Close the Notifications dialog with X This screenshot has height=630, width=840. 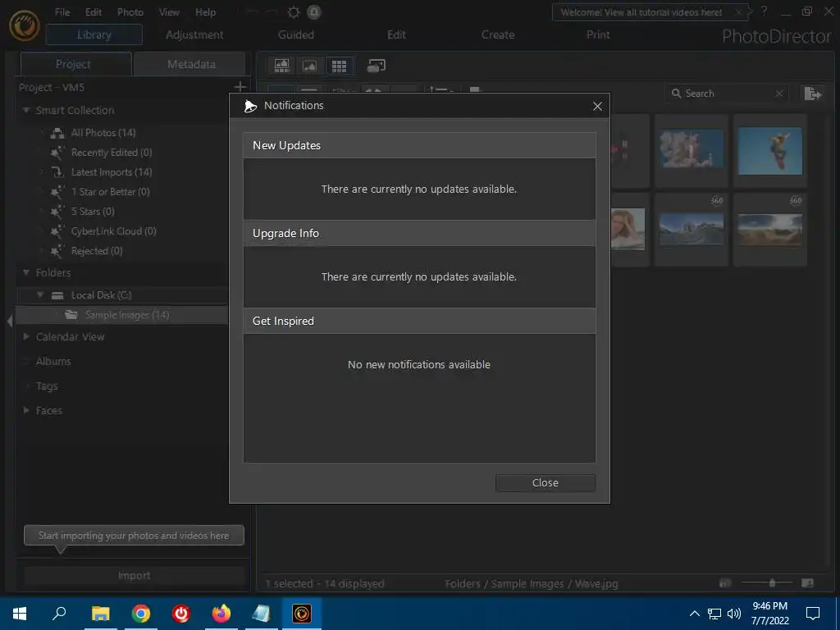tap(597, 106)
